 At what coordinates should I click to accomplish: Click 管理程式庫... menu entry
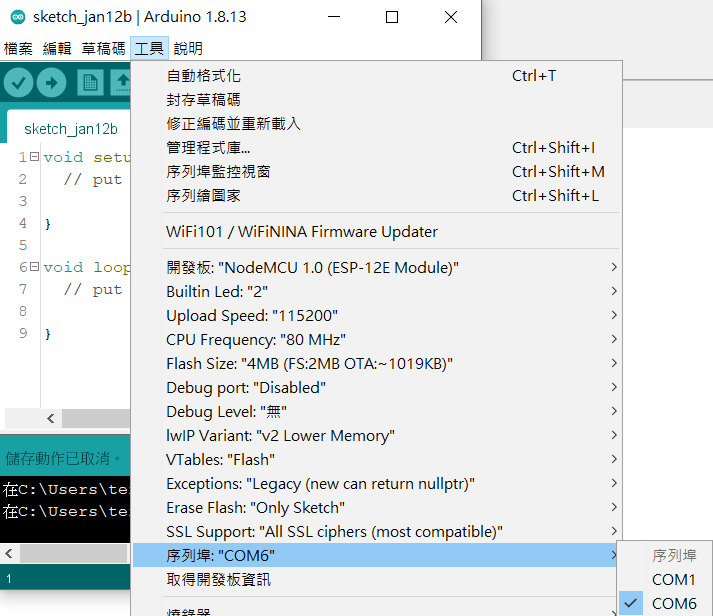click(x=208, y=148)
